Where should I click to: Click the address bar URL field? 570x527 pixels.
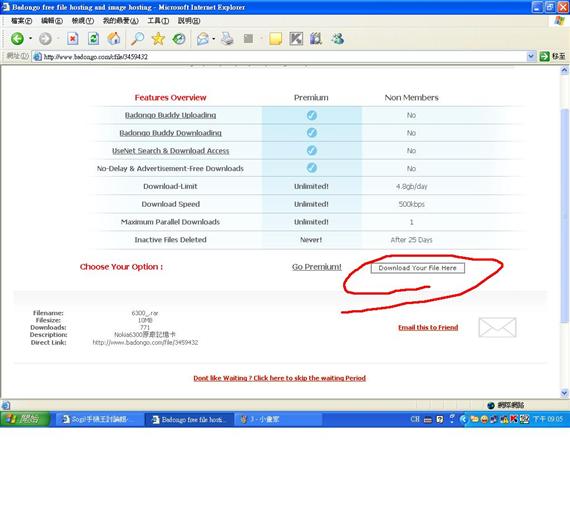point(279,56)
